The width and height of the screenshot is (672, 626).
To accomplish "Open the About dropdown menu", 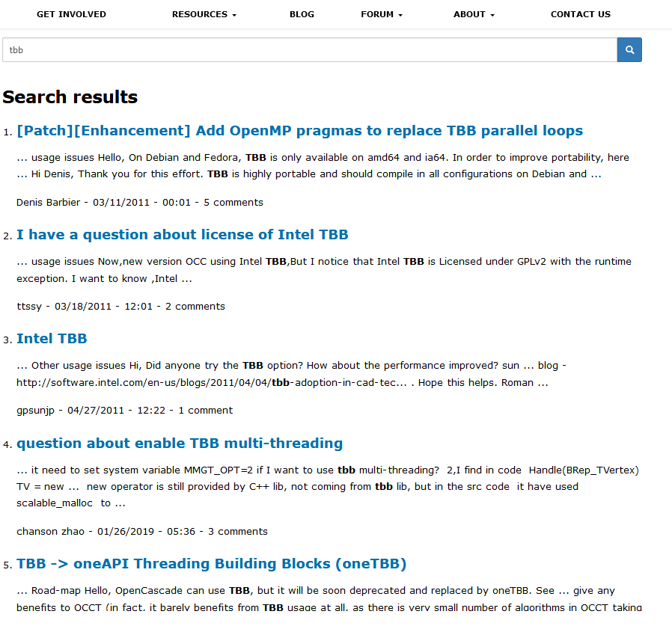I will [x=474, y=14].
